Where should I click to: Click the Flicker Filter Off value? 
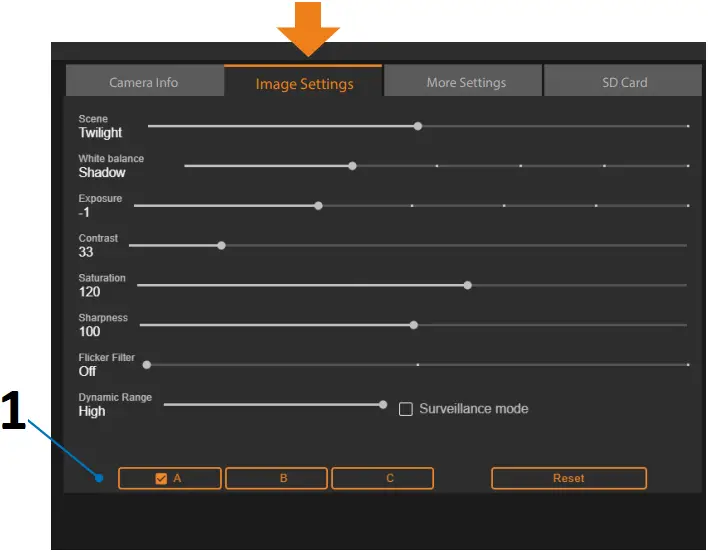[x=87, y=371]
